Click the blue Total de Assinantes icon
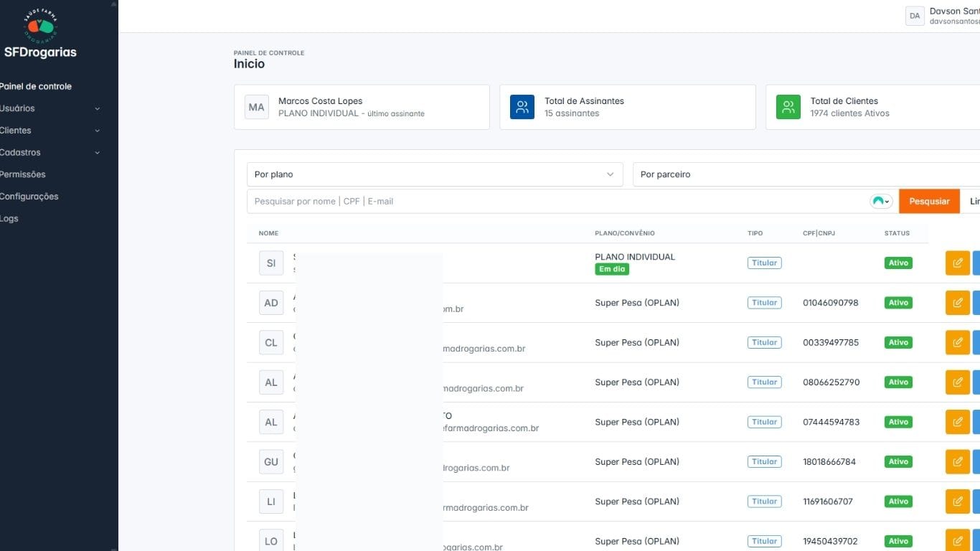The width and height of the screenshot is (980, 551). (x=522, y=107)
